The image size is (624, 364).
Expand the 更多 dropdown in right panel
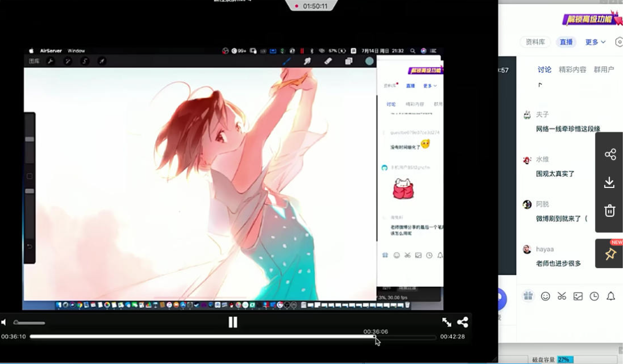[596, 42]
